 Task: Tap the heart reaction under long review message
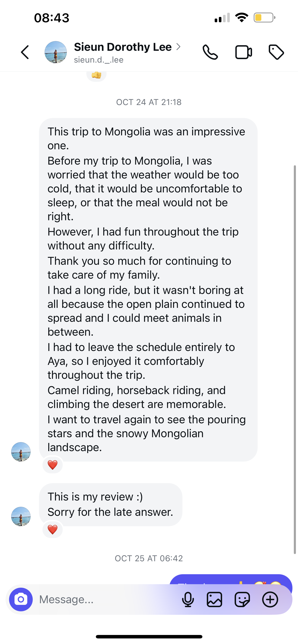click(x=52, y=465)
